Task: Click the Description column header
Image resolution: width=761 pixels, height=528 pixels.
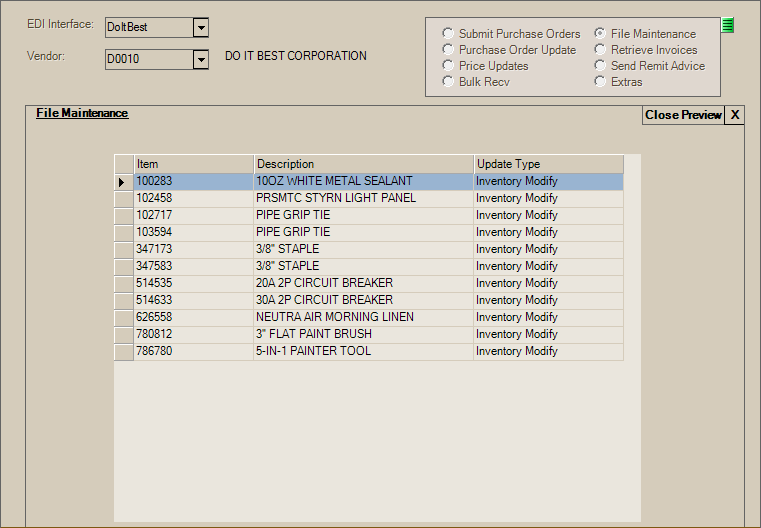Action: pos(364,164)
